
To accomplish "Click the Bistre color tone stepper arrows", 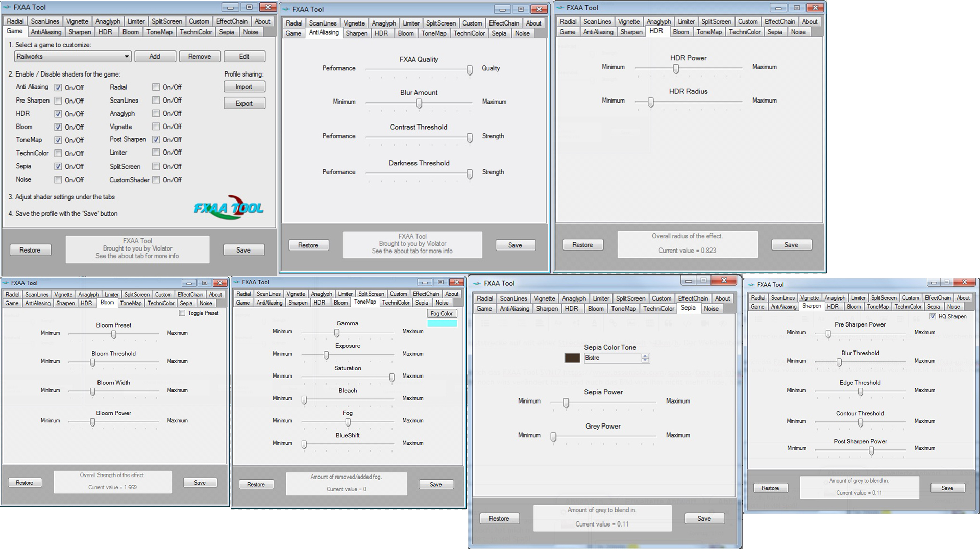I will 645,358.
